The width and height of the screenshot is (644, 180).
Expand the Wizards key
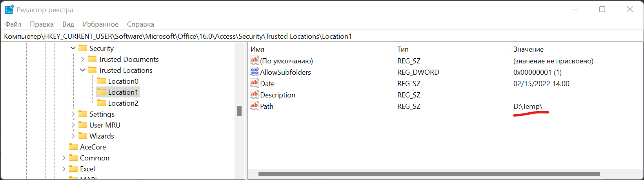[x=73, y=136]
